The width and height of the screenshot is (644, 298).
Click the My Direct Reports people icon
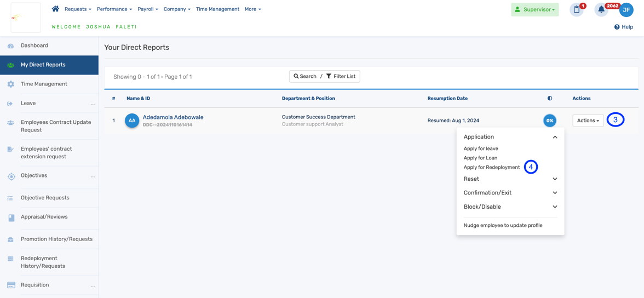11,65
